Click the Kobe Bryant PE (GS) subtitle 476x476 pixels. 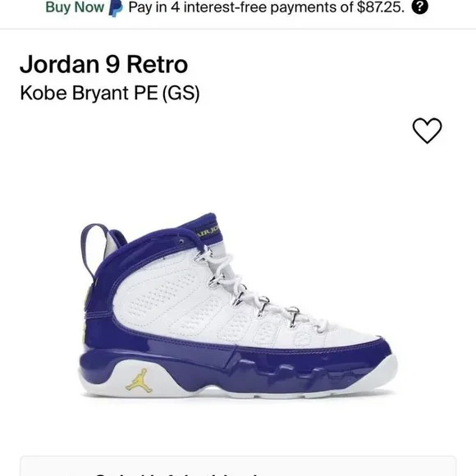click(x=110, y=94)
